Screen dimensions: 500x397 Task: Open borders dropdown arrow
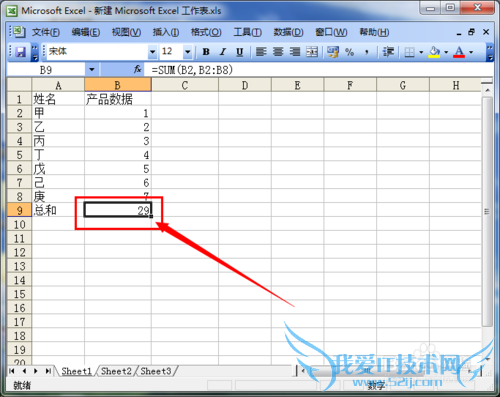[421, 52]
